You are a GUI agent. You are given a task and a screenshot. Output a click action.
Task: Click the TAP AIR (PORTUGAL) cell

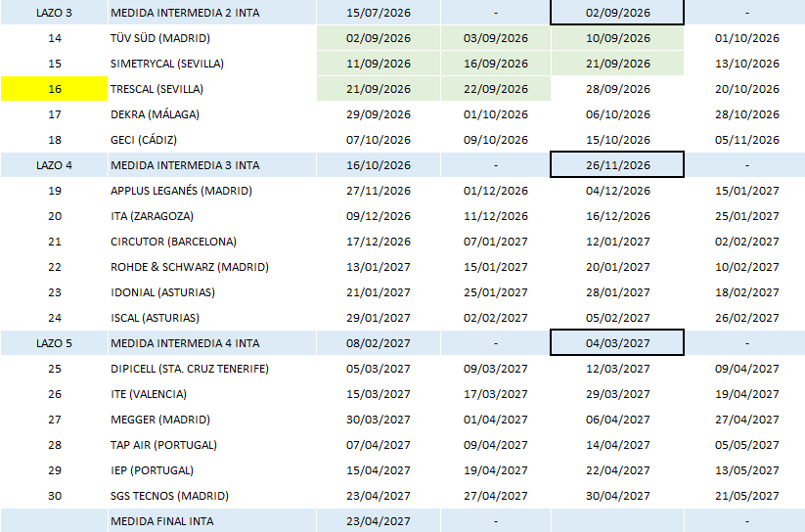click(212, 445)
